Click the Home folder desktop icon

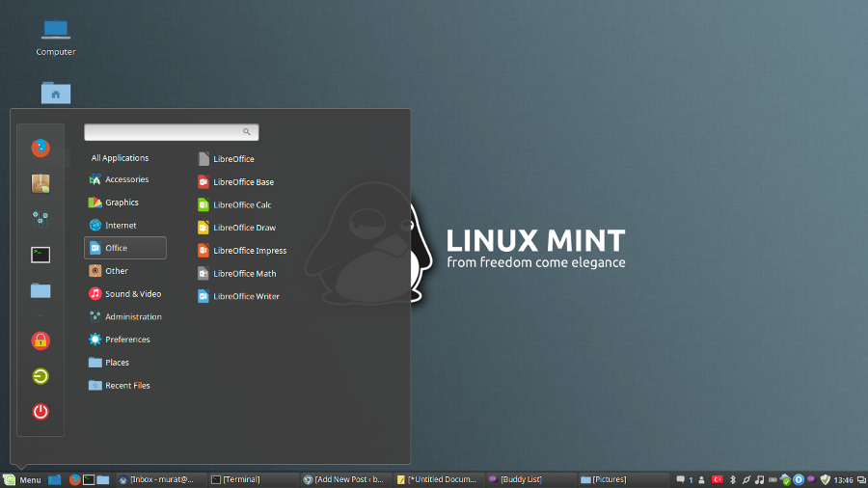(x=56, y=95)
